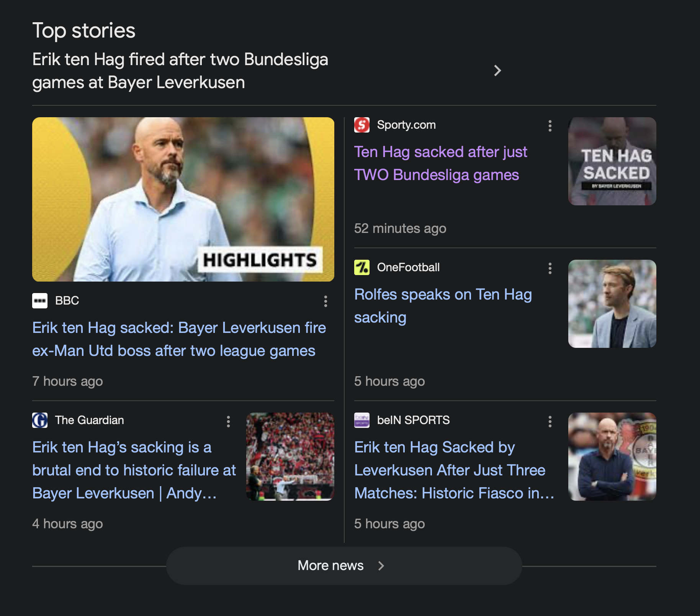Image resolution: width=700 pixels, height=616 pixels.
Task: Open the OneFootball story three-dot menu
Action: coord(550,268)
